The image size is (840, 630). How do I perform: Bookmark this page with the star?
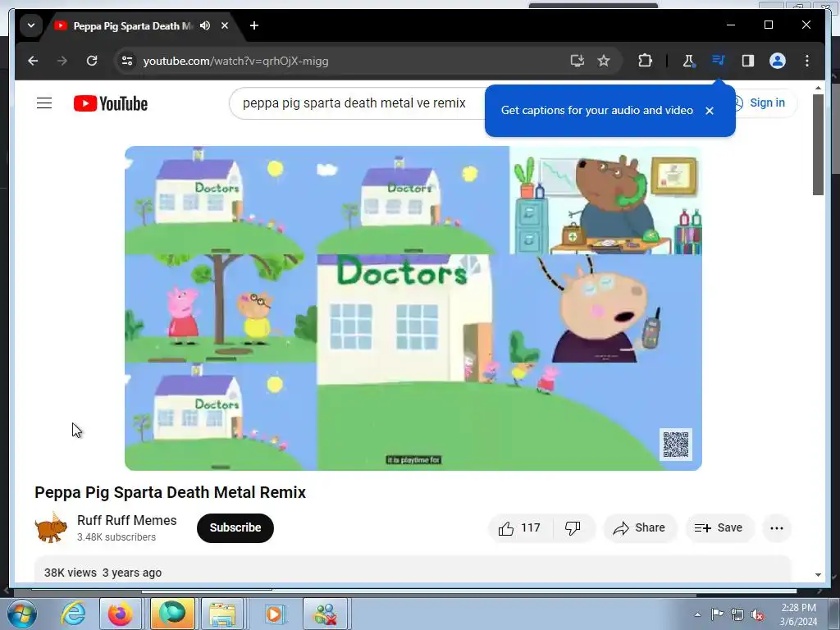coord(604,61)
